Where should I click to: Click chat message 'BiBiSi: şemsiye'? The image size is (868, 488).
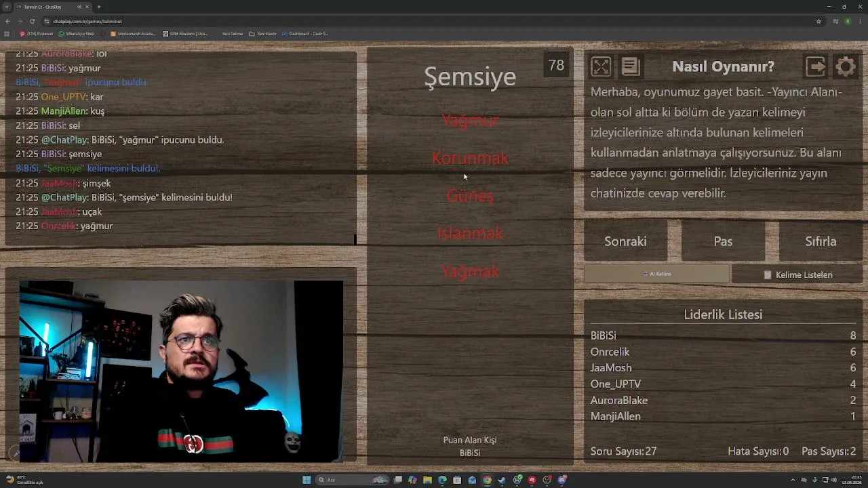click(x=58, y=154)
